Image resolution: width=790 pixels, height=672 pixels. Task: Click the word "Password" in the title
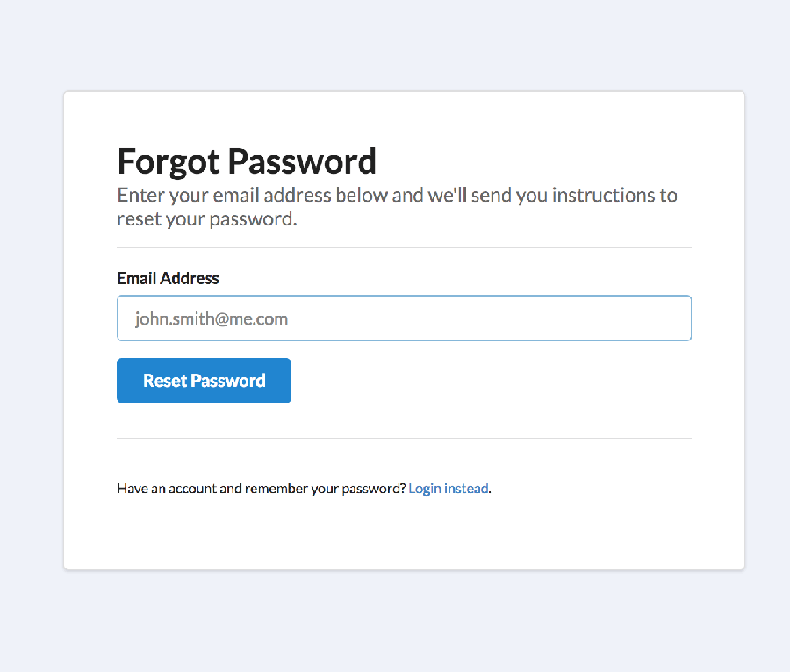pyautogui.click(x=302, y=161)
